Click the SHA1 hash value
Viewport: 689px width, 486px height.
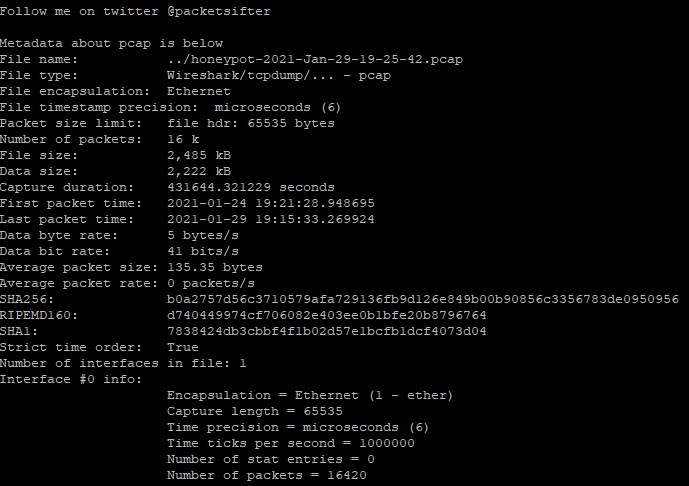coord(327,331)
